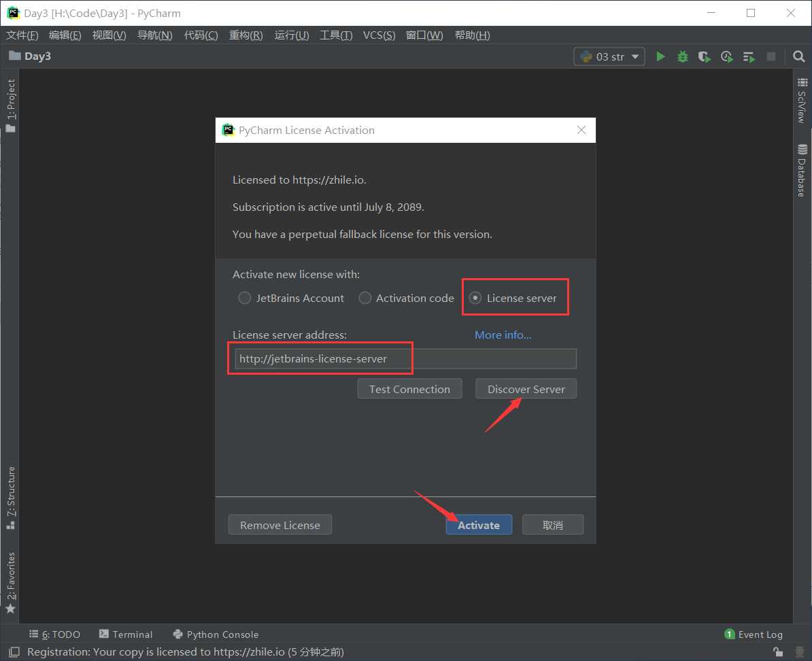Open the Event Log
Screen dimensions: 812x661
click(754, 634)
